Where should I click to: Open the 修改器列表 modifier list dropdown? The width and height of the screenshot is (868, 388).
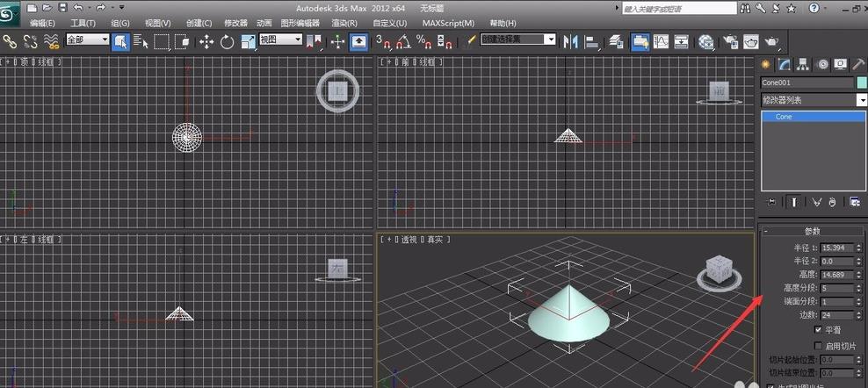tap(814, 100)
